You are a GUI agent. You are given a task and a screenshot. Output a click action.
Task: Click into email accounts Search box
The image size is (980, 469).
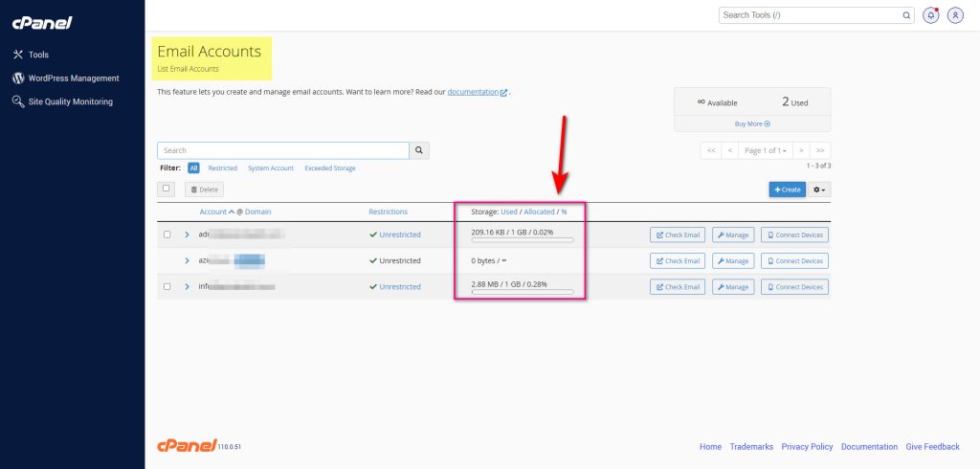[283, 150]
